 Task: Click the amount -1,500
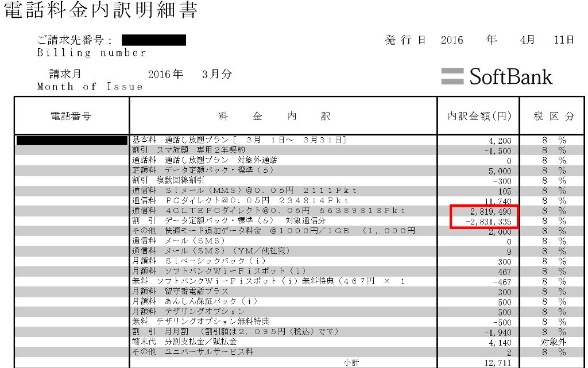(498, 151)
